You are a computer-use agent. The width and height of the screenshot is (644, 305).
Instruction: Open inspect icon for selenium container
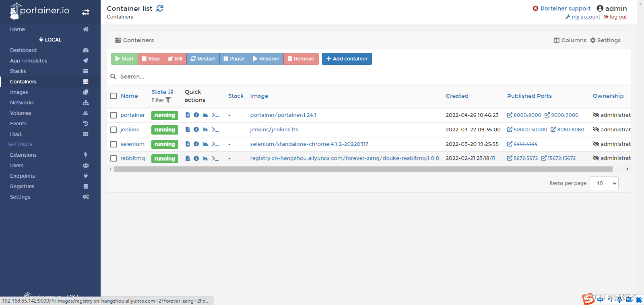click(196, 144)
